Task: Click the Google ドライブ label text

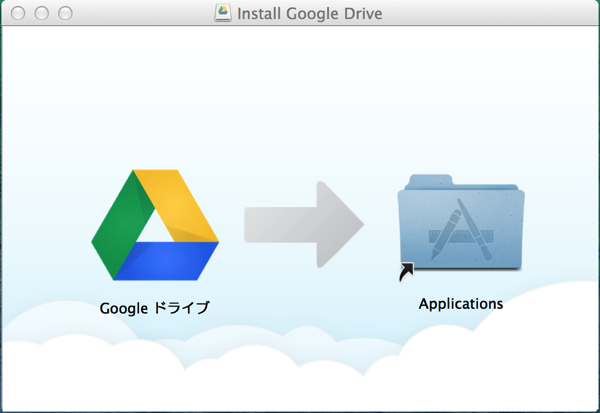Action: (x=155, y=308)
